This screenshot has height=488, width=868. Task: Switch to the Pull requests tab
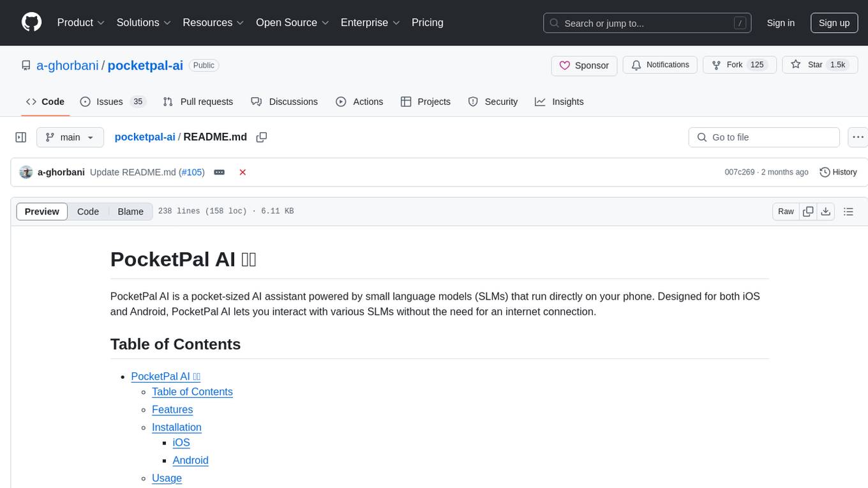pos(198,102)
